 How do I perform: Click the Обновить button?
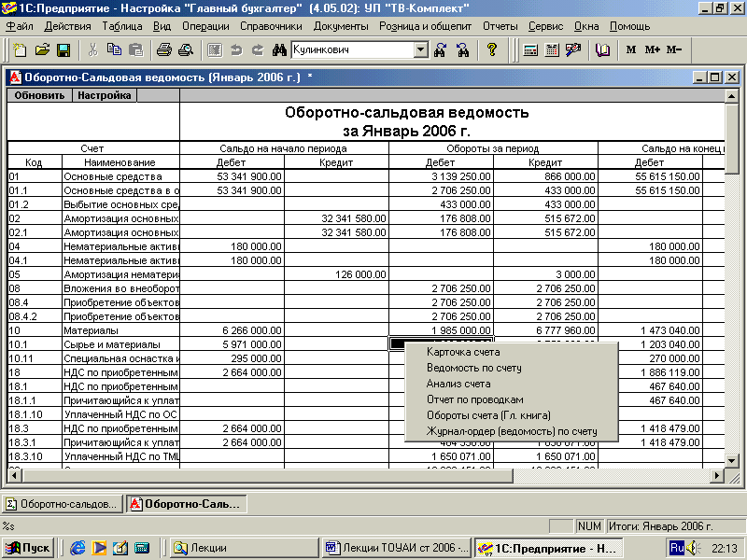39,95
